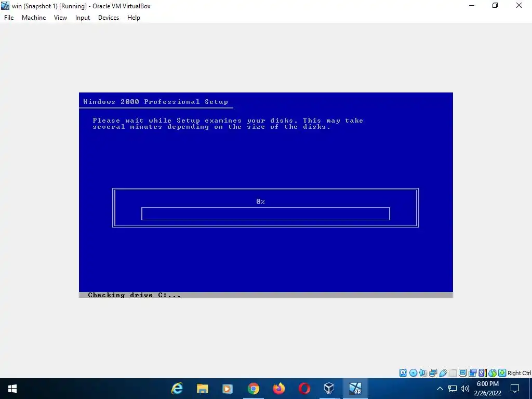Click the hard disk activity indicator icon
The width and height of the screenshot is (532, 399).
(403, 373)
